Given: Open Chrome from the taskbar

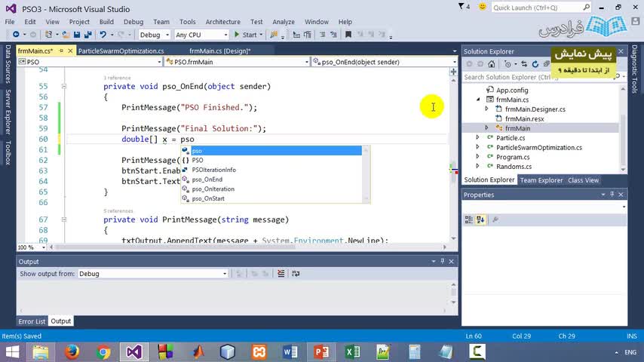Looking at the screenshot, I should point(103,351).
